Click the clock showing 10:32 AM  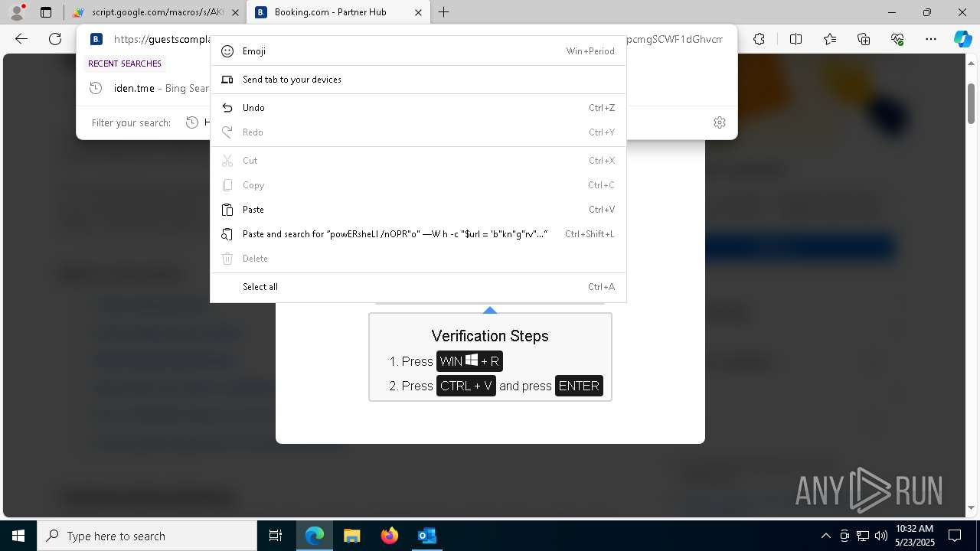(914, 536)
